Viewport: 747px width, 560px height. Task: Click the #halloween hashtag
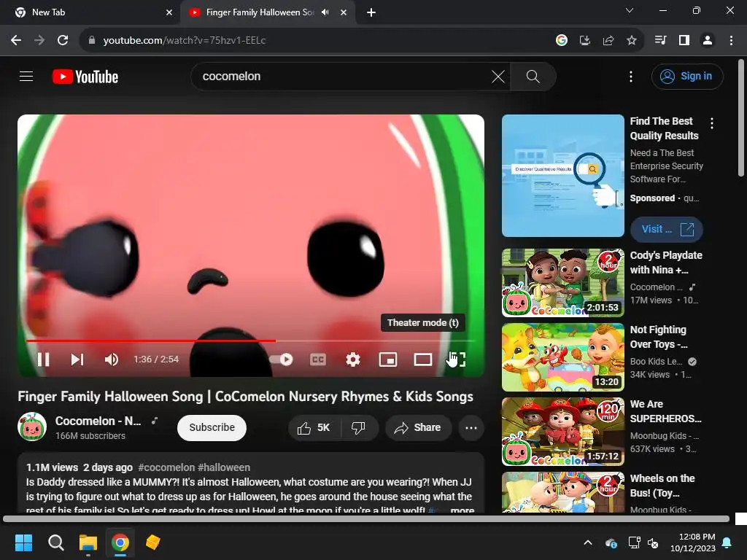224,467
